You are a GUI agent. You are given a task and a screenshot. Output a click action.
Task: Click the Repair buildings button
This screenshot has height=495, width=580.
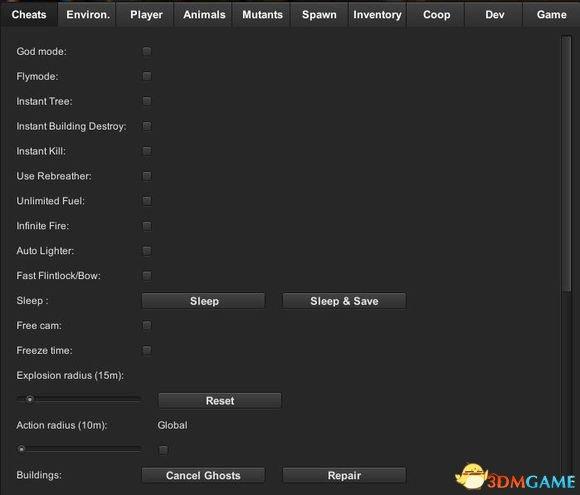pos(344,475)
